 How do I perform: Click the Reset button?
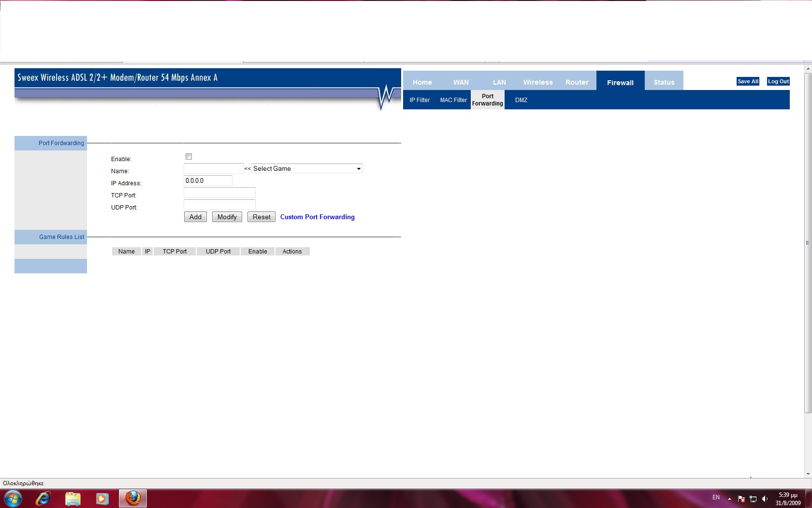pos(261,217)
